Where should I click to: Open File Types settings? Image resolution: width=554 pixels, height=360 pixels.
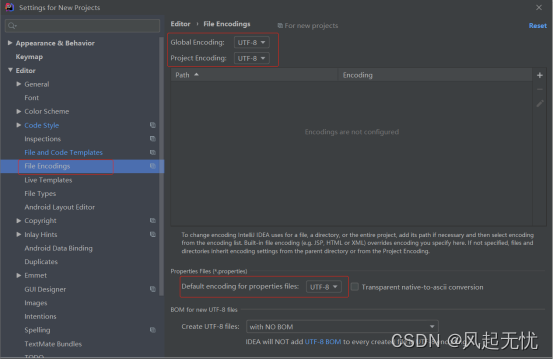pos(40,194)
